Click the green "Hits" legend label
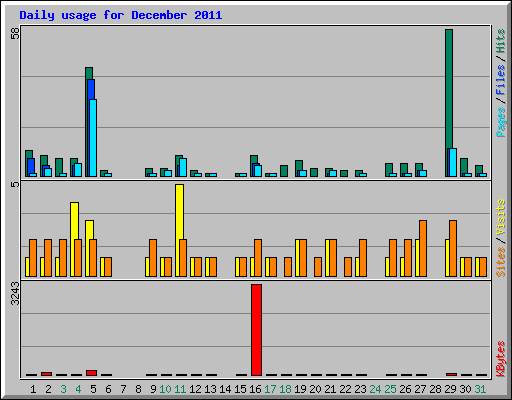 pos(500,41)
